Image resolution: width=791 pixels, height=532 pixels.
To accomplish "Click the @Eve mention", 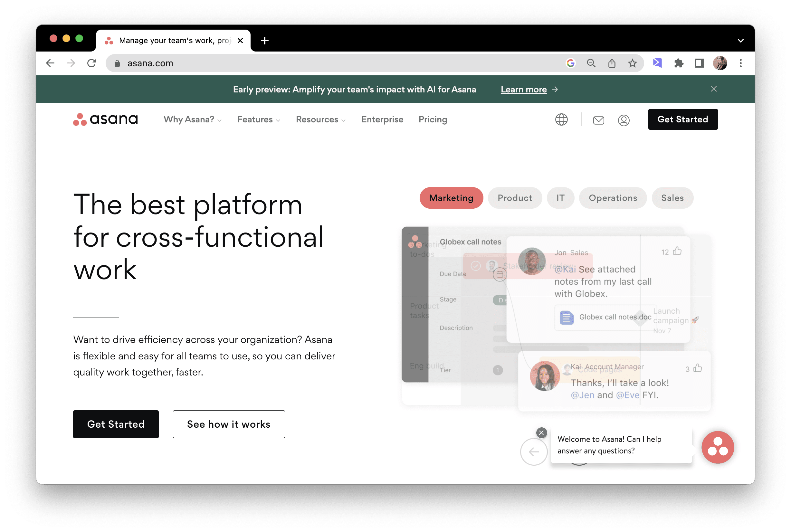I will [x=627, y=395].
